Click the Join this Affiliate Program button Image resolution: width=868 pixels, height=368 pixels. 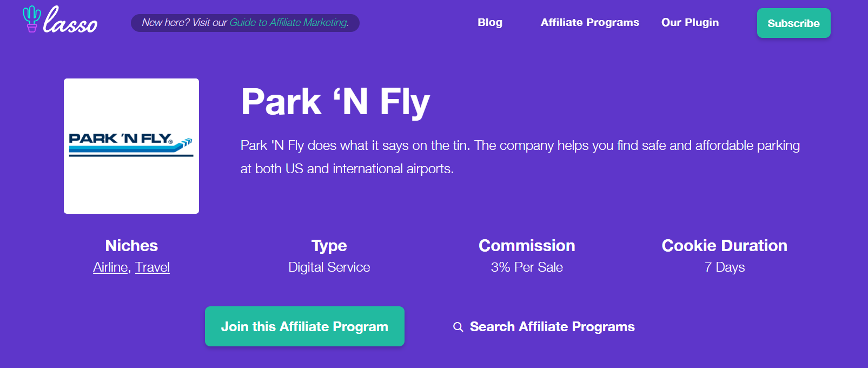304,326
